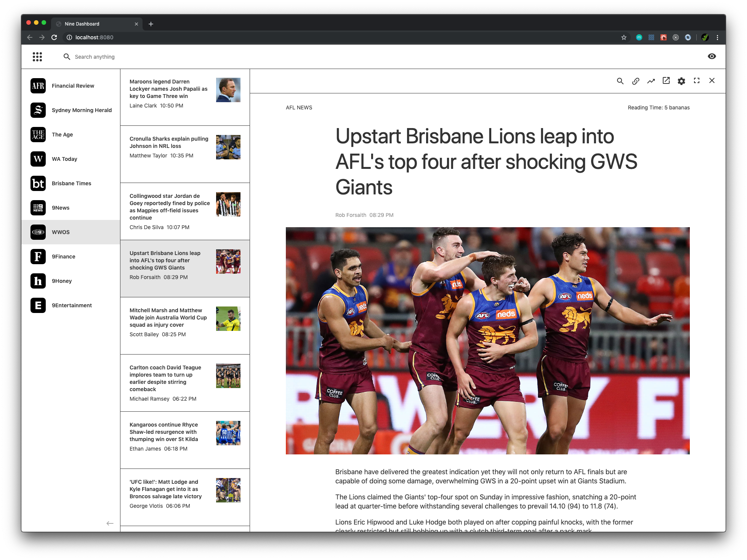Viewport: 747px width, 560px height.
Task: Open a new browser tab
Action: (151, 24)
